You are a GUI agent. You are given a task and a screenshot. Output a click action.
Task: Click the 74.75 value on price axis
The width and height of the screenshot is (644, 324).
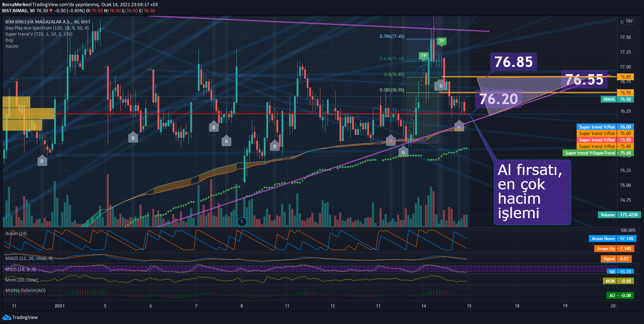[x=625, y=200]
